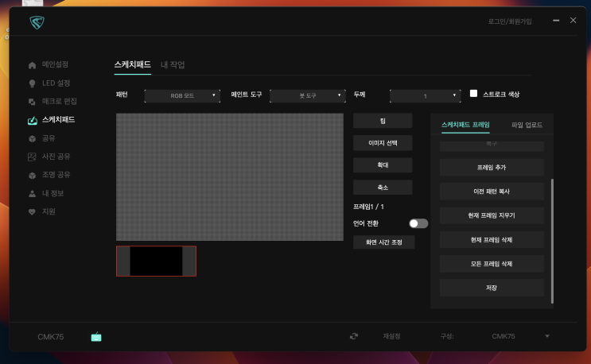This screenshot has height=364, width=591.
Task: Switch to 내 작업 tab
Action: (x=173, y=64)
